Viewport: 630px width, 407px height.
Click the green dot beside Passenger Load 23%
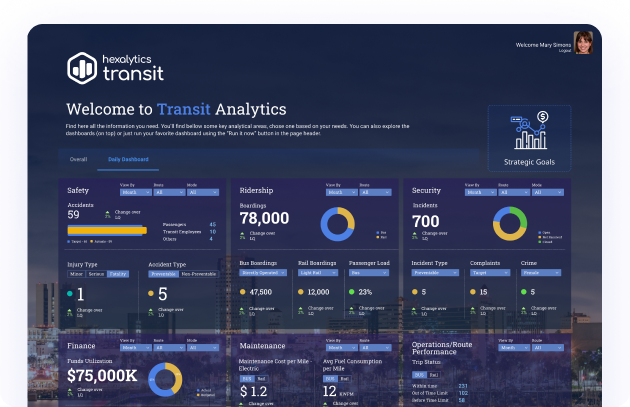coord(352,294)
